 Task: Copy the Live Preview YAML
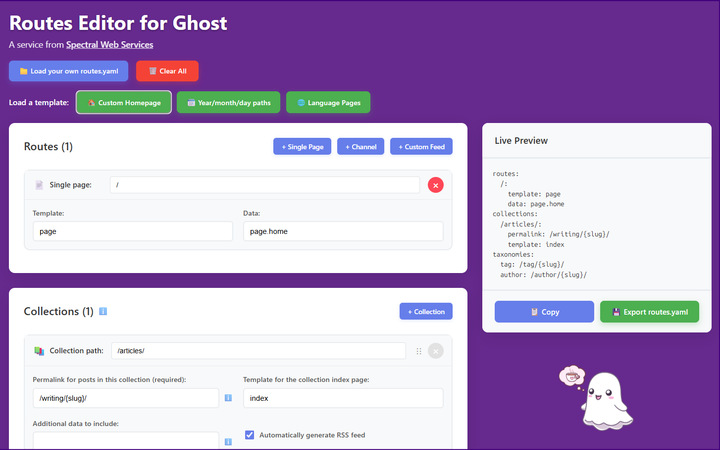pyautogui.click(x=544, y=312)
